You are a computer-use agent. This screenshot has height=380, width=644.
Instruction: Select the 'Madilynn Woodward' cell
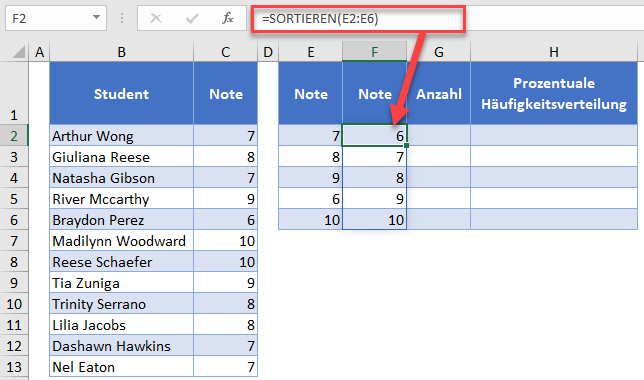tap(122, 240)
